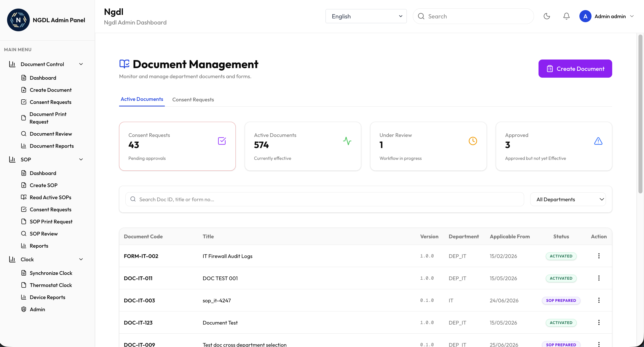Collapse the Clock menu chevron

point(81,259)
